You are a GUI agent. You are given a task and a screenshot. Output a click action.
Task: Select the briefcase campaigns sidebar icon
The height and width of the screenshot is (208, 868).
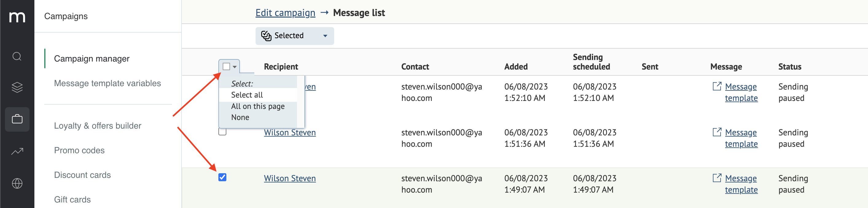[17, 119]
